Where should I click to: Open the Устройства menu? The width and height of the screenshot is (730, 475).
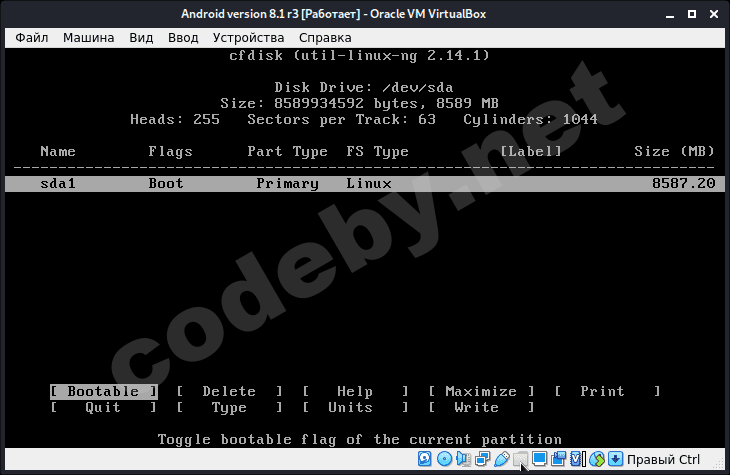248,38
